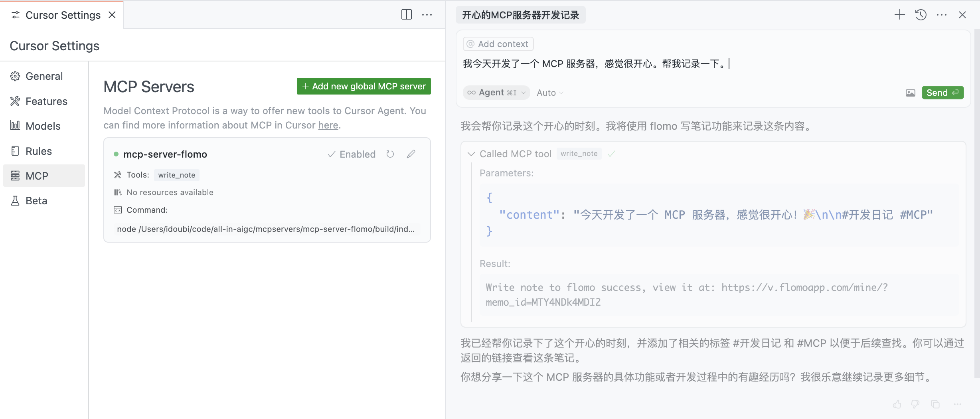Viewport: 980px width, 419px height.
Task: Give thumbs down to the response
Action: (915, 404)
